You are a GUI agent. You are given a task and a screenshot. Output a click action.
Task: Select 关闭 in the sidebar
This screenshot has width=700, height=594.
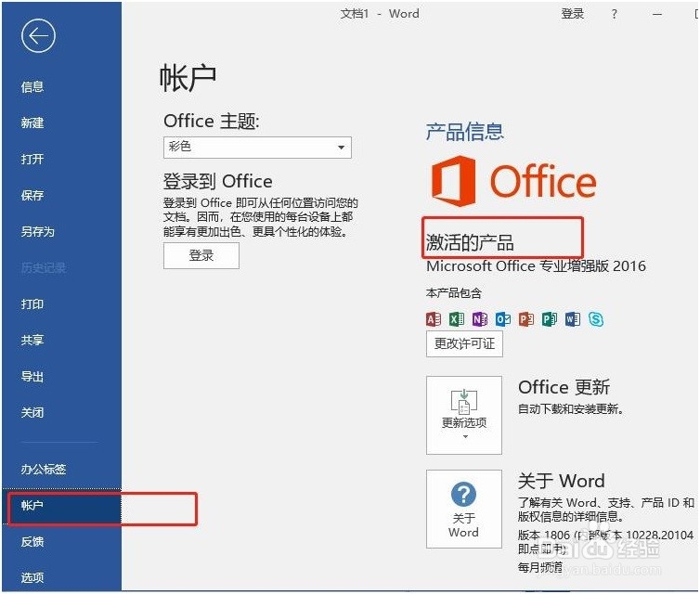pos(32,412)
